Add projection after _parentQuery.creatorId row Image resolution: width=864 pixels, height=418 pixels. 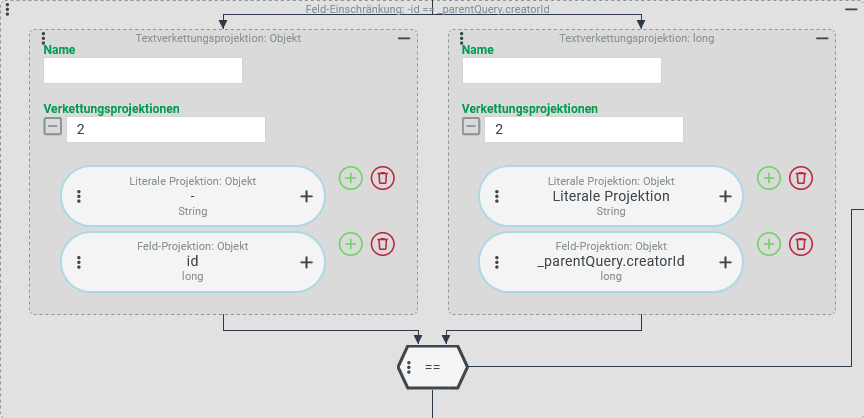768,243
